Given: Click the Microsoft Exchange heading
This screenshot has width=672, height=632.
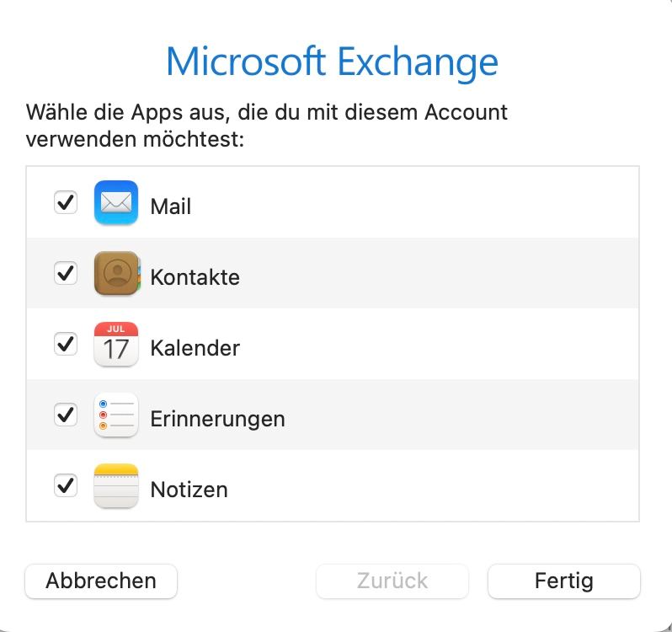Looking at the screenshot, I should pos(332,62).
